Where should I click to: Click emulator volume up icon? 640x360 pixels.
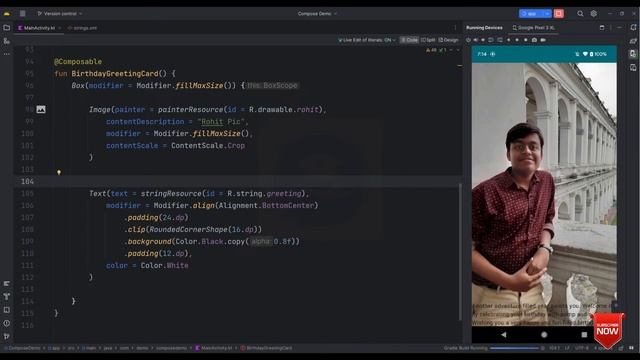476,40
